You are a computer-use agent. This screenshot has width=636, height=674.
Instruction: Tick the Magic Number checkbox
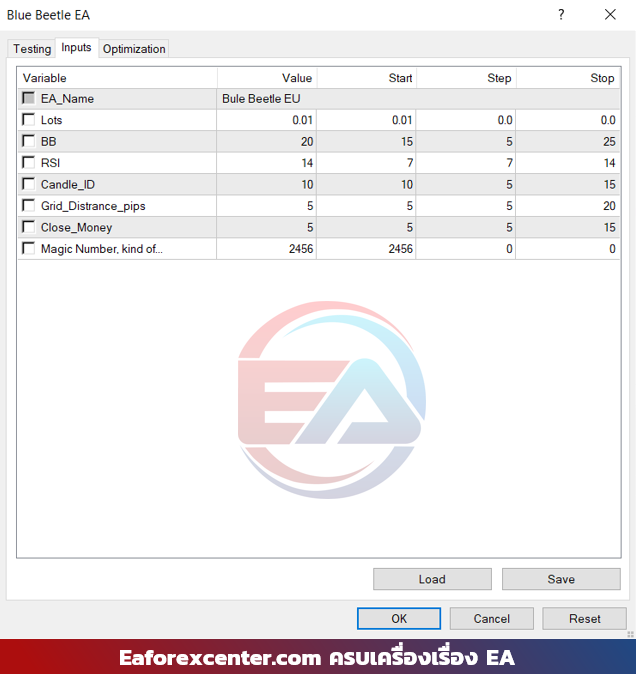pos(28,249)
